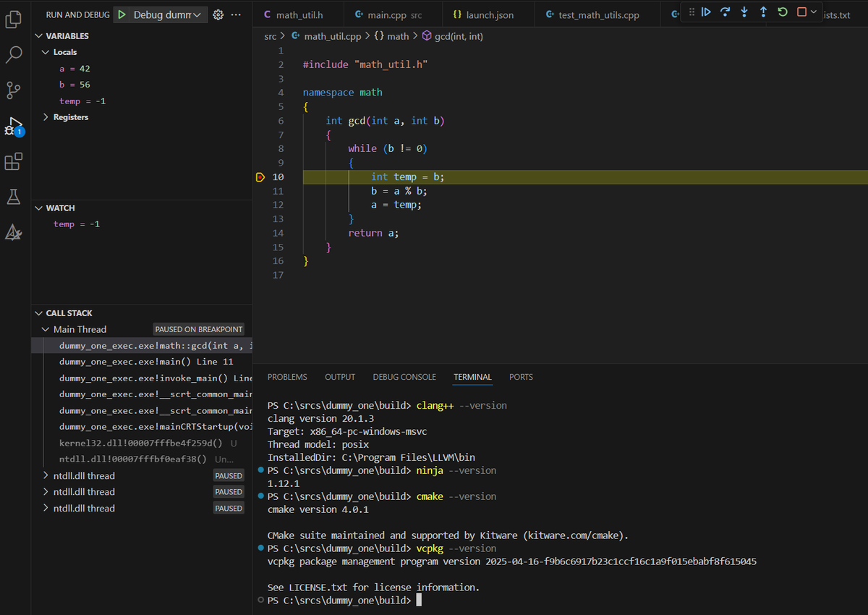
Task: Grab the debug toolbar drag handle
Action: pos(692,12)
